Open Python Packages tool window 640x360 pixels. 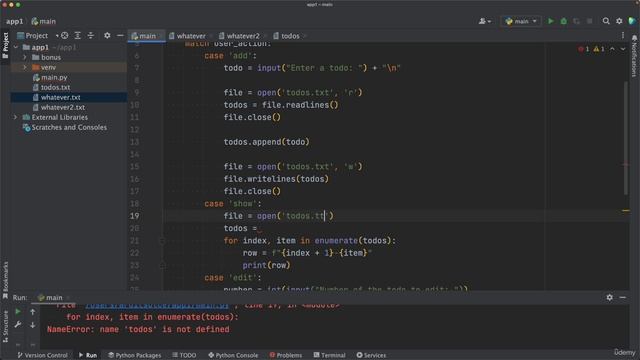(x=134, y=355)
